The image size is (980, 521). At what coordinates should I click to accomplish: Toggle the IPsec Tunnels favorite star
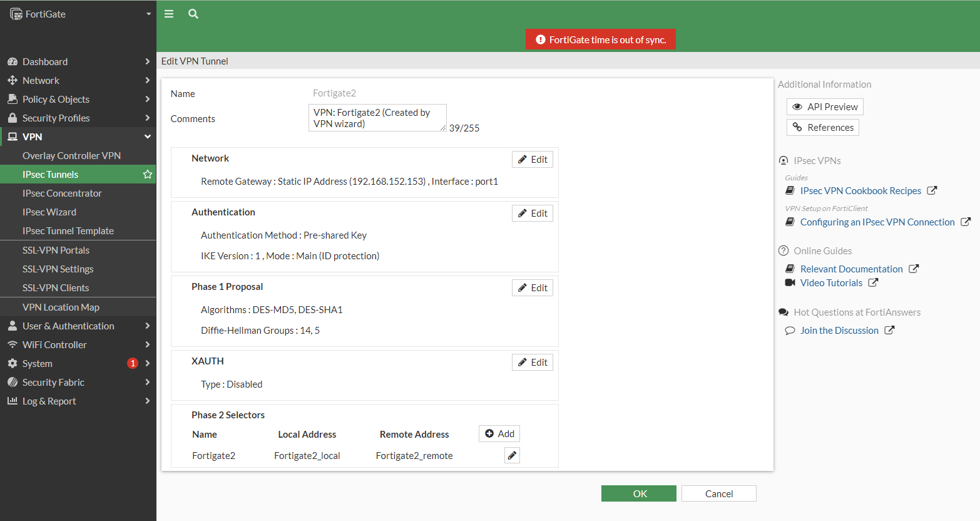point(148,174)
